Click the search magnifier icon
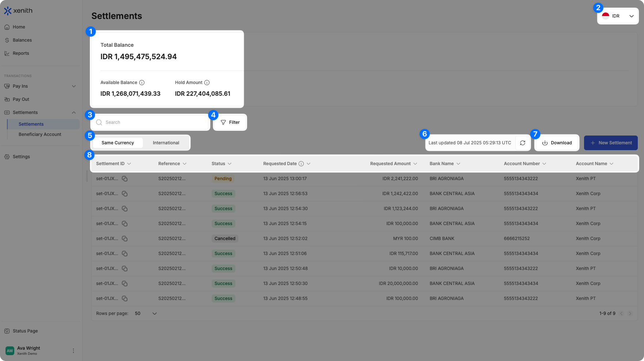Screen dimensions: 644x361 (99, 122)
